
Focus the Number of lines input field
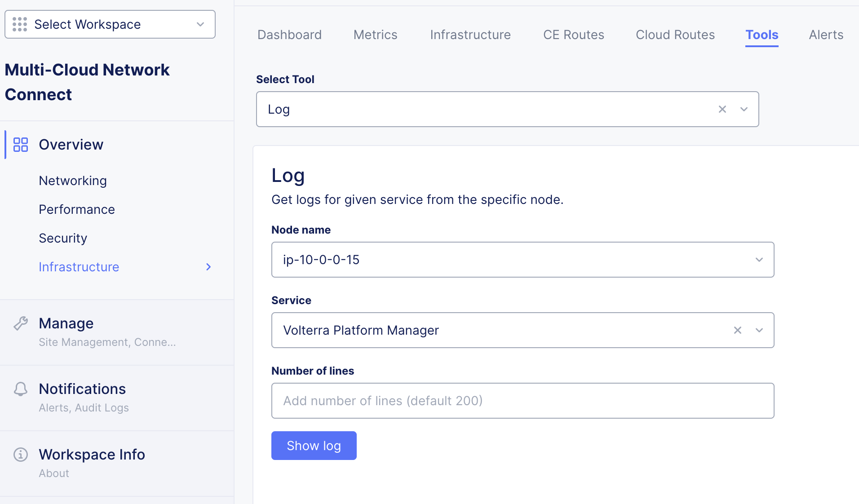522,401
